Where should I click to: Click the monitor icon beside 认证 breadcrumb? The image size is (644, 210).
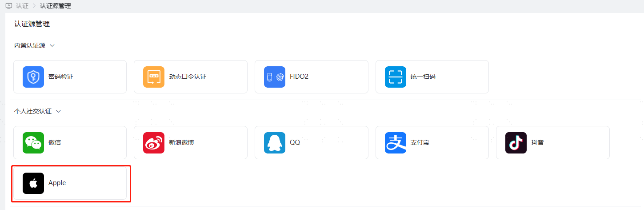point(9,6)
